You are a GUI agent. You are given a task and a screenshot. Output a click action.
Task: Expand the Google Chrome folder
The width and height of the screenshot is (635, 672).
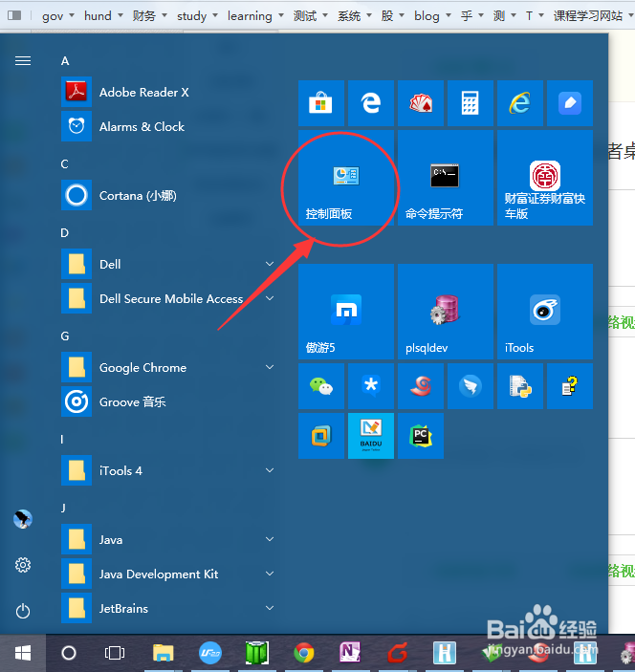pos(169,367)
